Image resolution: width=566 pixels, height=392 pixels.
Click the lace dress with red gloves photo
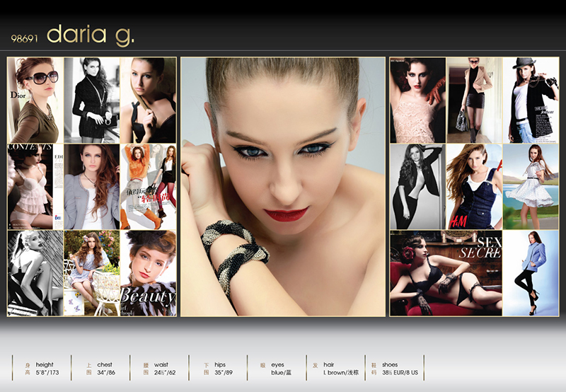click(x=417, y=100)
